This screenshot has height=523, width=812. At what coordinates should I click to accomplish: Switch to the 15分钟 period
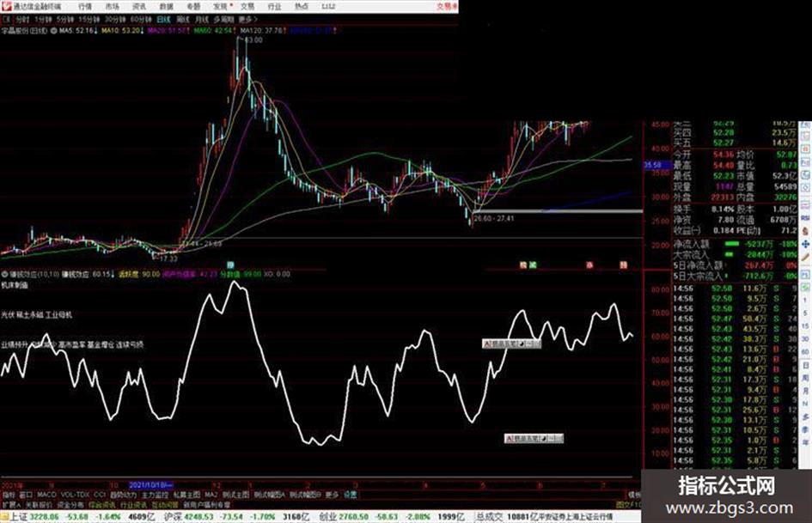(x=89, y=19)
